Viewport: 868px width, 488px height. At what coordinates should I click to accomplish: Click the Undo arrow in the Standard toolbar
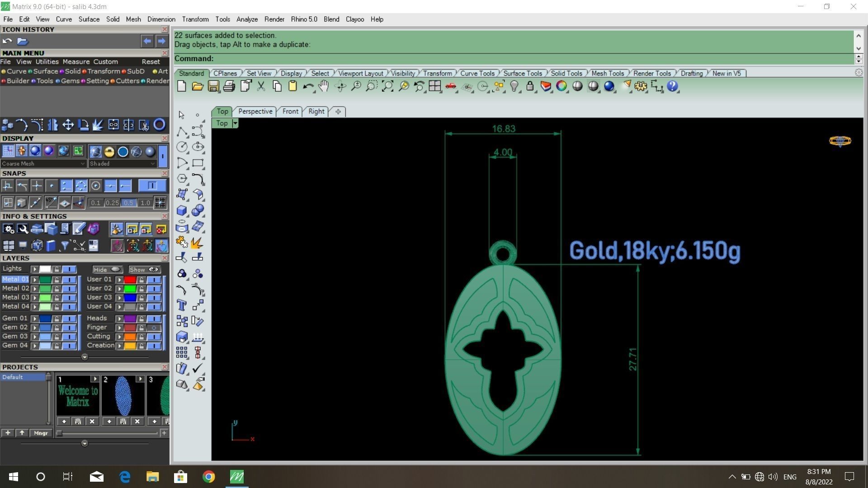[x=308, y=86]
